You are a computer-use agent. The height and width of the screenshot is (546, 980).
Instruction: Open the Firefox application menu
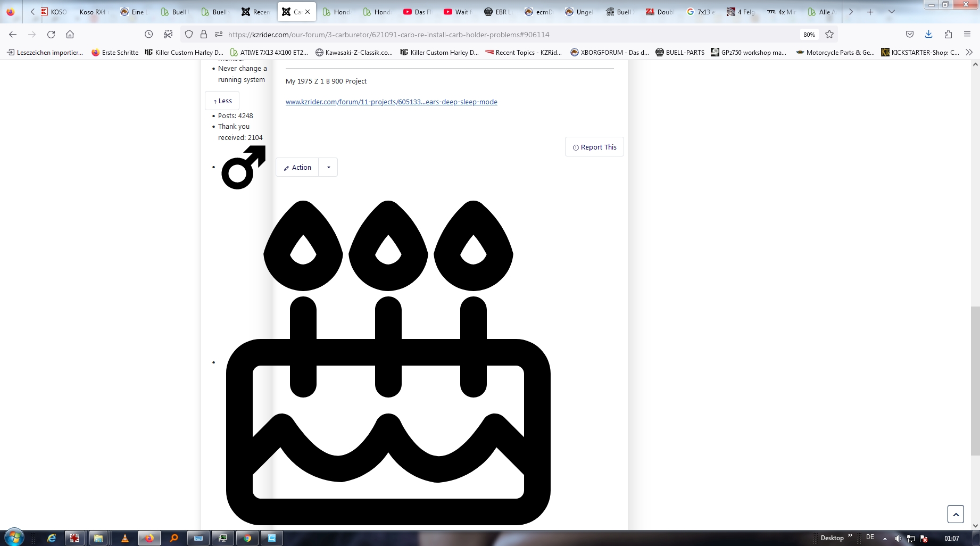tap(967, 35)
